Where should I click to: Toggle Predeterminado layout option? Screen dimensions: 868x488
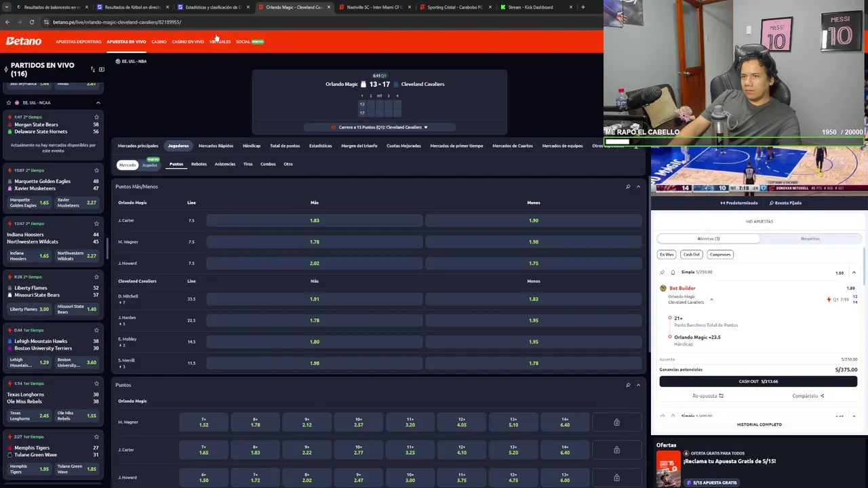[x=738, y=203]
